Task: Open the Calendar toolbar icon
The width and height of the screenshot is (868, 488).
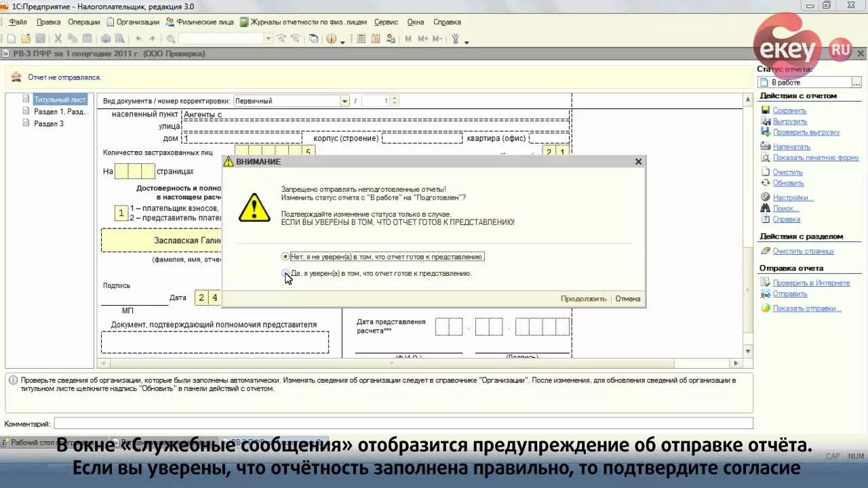Action: [376, 39]
